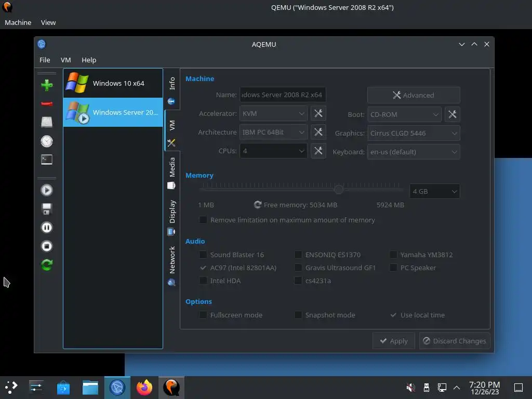The image size is (532, 399).
Task: Open the VM menu in AQEMU
Action: tap(66, 60)
